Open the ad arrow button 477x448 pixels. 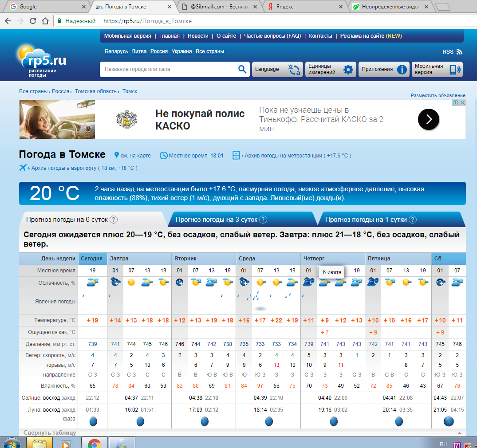point(428,119)
